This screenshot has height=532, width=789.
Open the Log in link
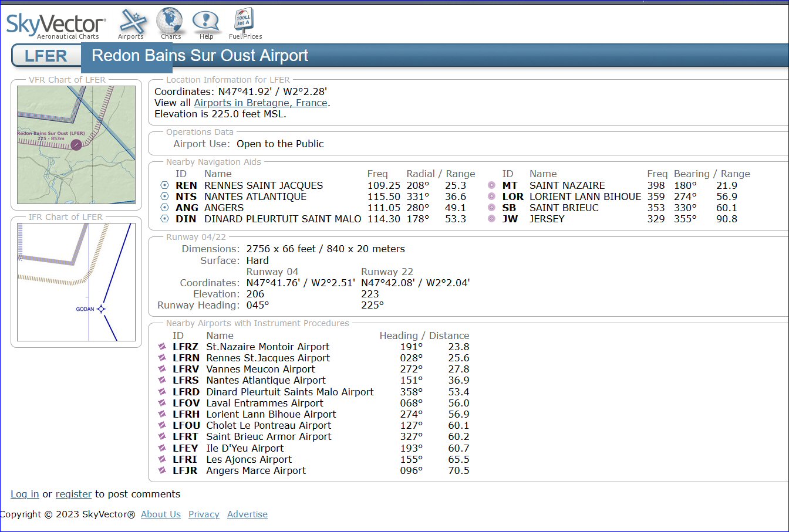(x=25, y=494)
